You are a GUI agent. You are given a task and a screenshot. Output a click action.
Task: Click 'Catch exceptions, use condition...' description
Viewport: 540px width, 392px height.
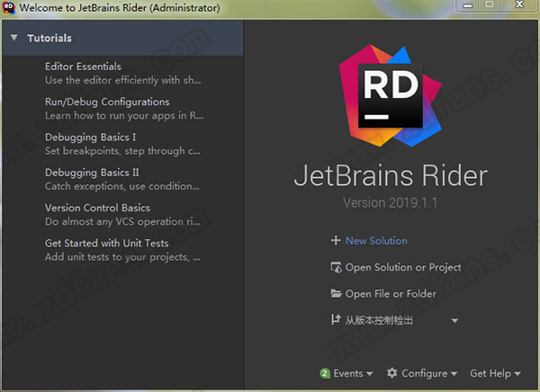(121, 186)
